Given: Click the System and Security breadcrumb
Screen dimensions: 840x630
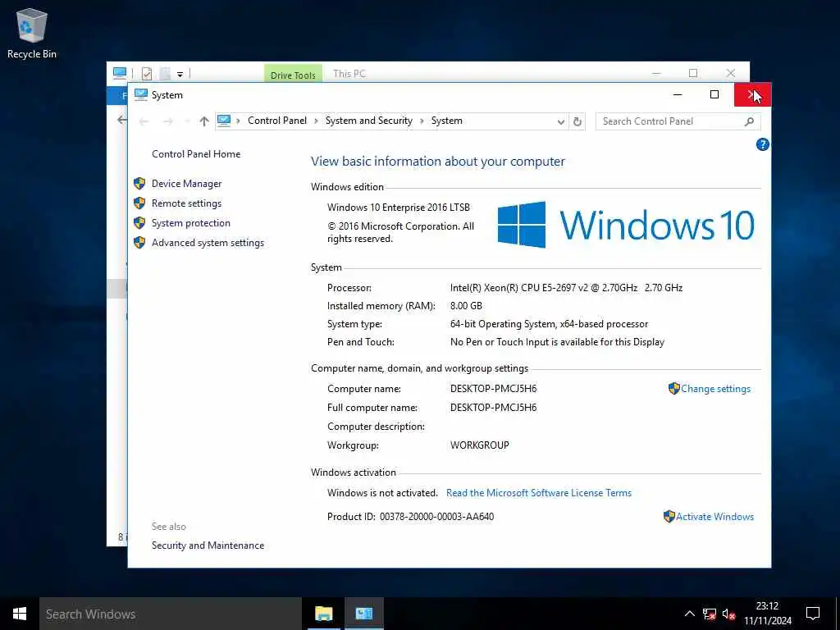Looking at the screenshot, I should click(x=369, y=121).
